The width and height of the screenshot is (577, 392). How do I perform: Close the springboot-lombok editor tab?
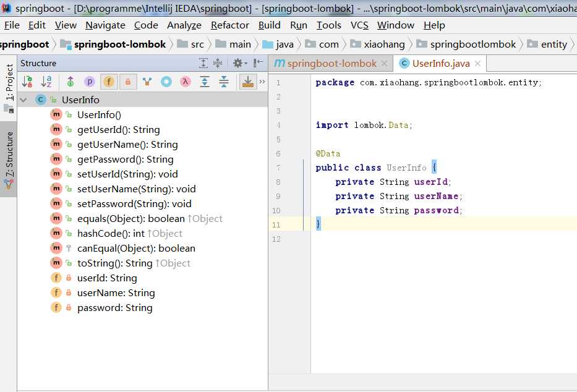tap(384, 63)
